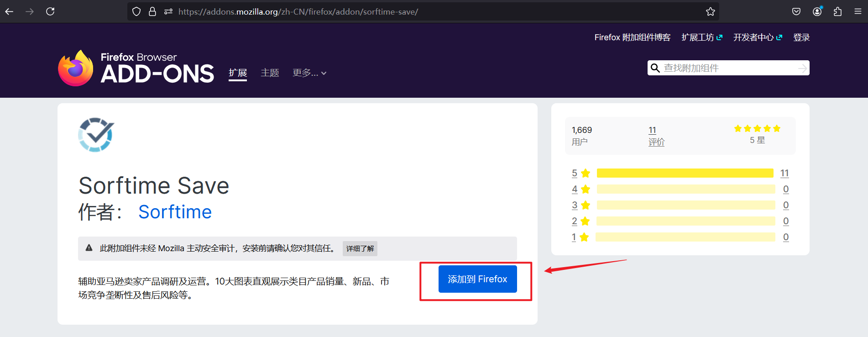Click the 11 count for 5 stars
868x337 pixels.
pos(784,173)
